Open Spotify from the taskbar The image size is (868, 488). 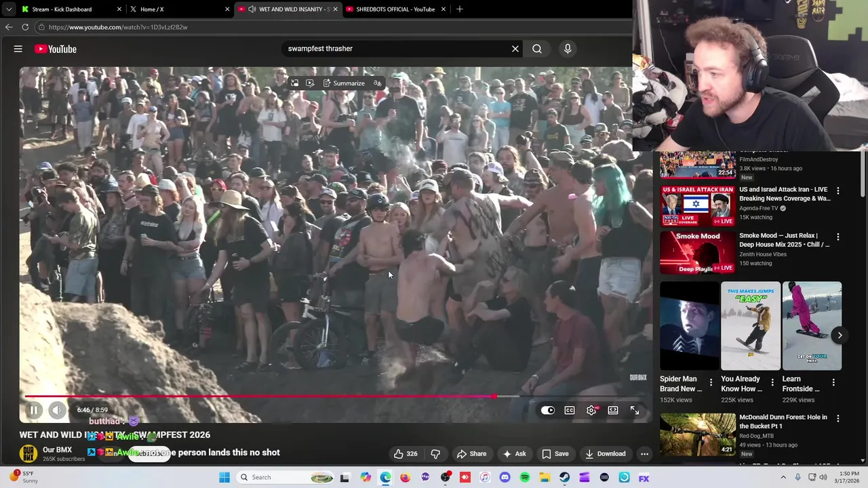525,477
